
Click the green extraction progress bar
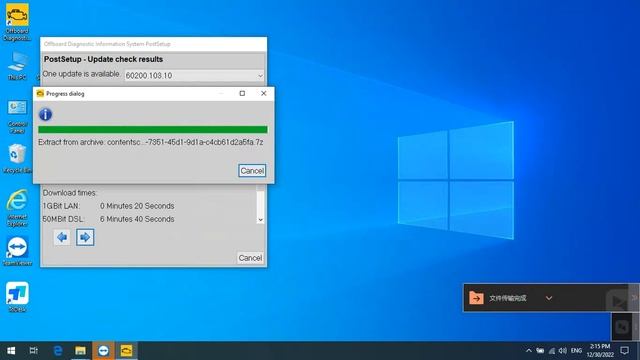153,130
